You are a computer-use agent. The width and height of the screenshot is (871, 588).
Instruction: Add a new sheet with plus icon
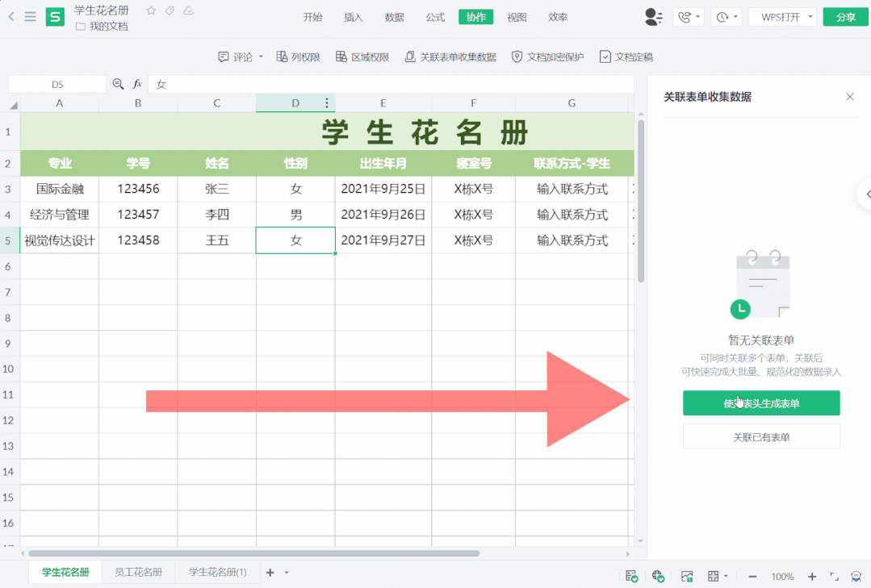point(270,572)
